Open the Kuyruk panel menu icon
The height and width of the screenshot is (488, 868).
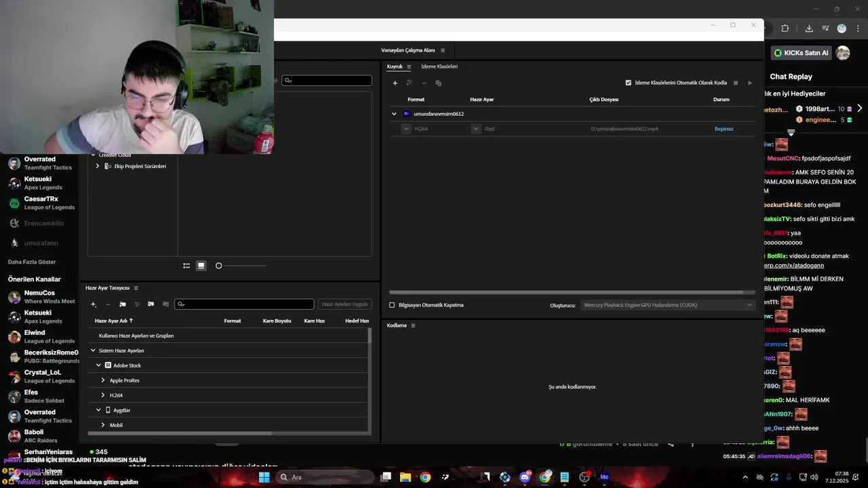409,66
